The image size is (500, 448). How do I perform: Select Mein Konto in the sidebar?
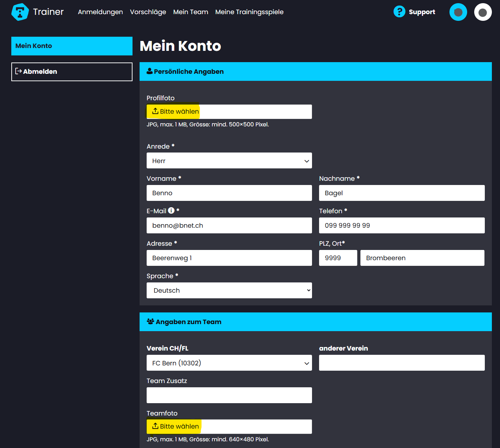click(72, 46)
